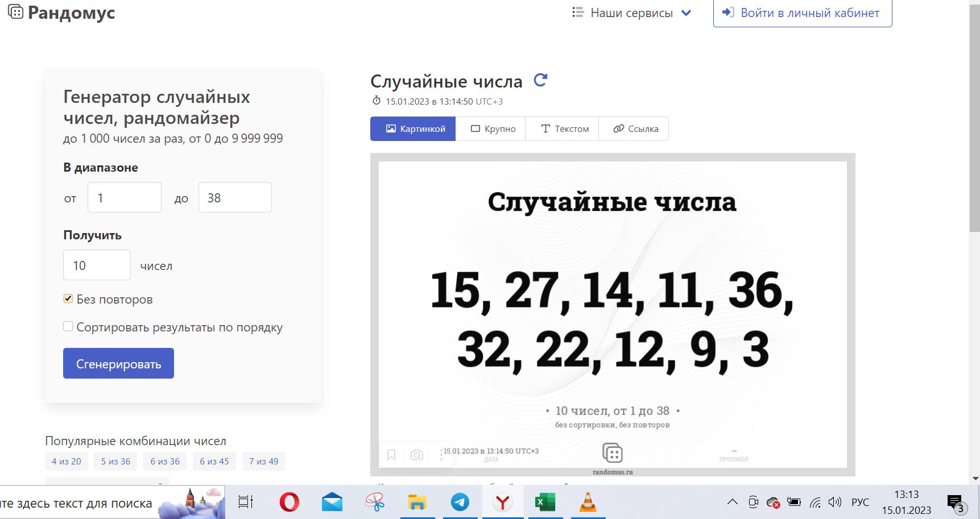This screenshot has height=519, width=980.
Task: Choose the 5 из 36 combination
Action: 116,462
